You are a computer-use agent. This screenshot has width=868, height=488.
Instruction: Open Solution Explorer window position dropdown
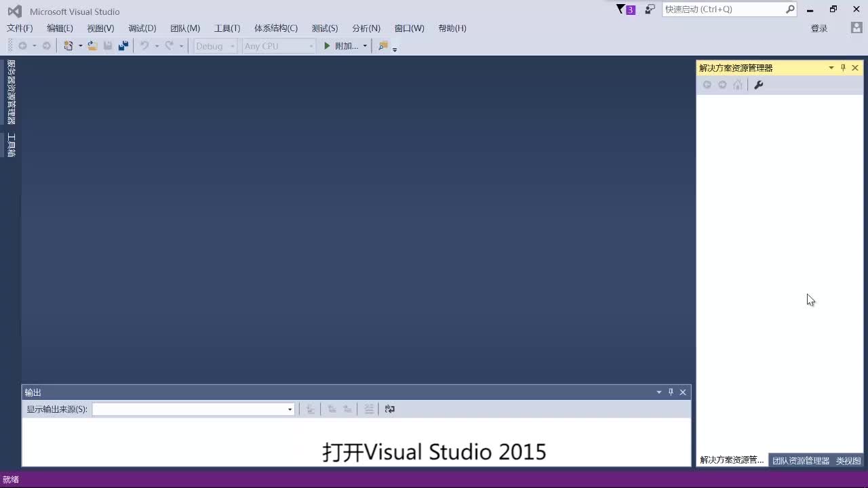point(831,68)
